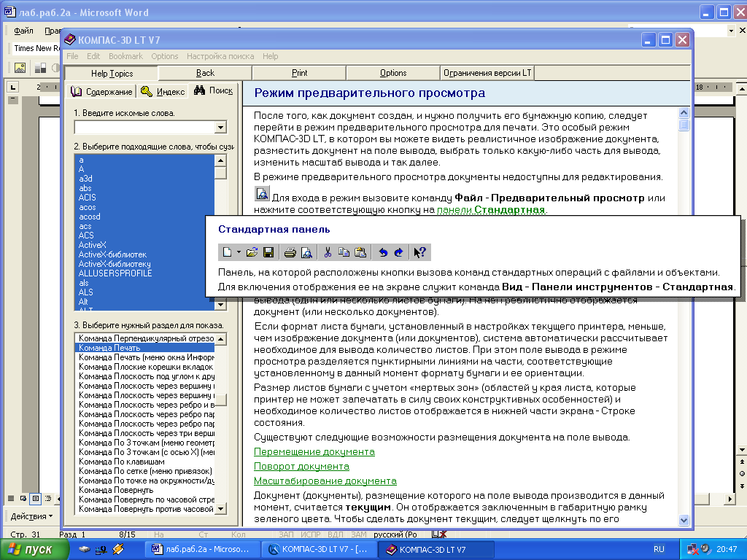This screenshot has width=747, height=560.
Task: Click the Print icon in the popup toolbar
Action: click(x=290, y=252)
